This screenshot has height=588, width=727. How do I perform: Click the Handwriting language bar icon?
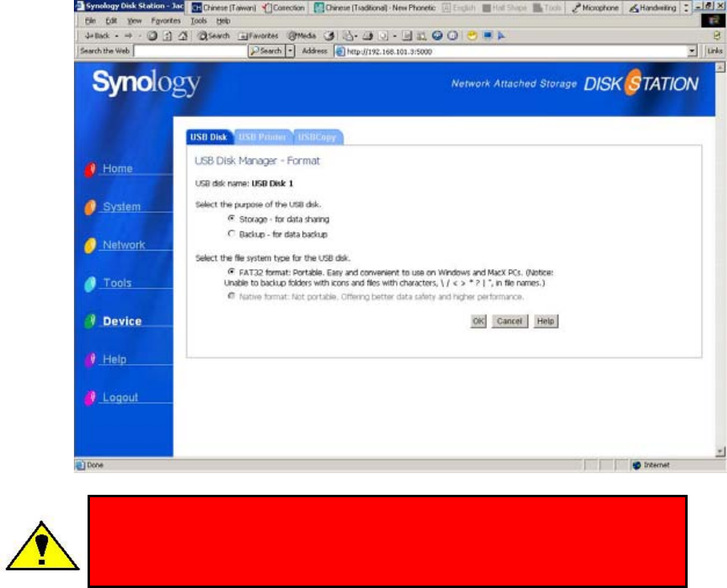coord(652,8)
